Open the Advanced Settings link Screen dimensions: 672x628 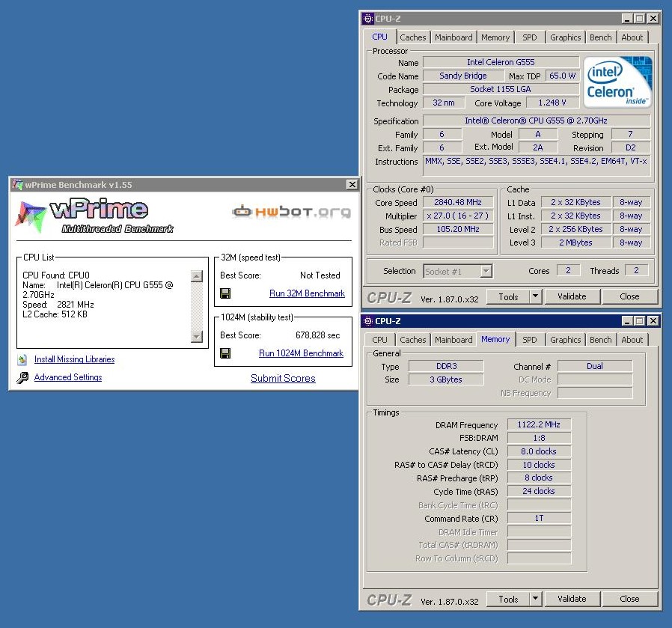click(68, 377)
